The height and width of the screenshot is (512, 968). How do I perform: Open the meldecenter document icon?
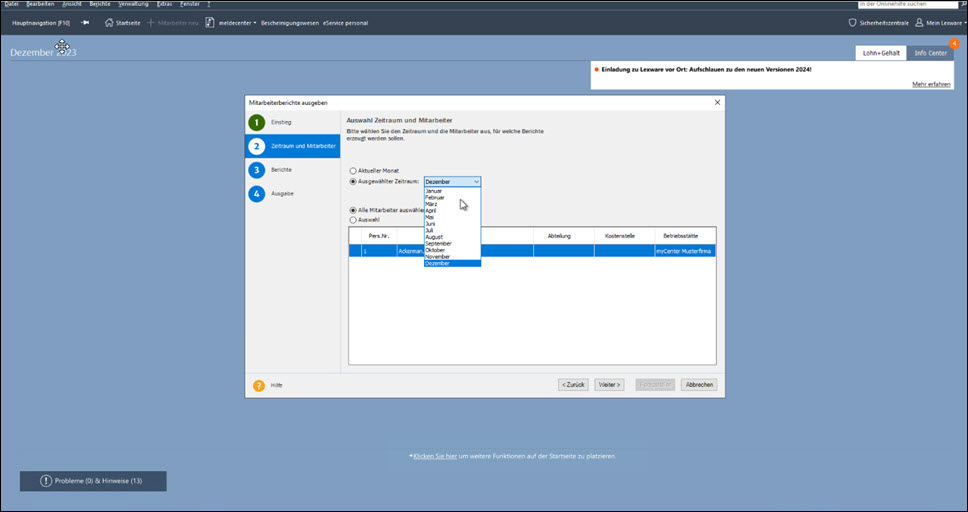pyautogui.click(x=211, y=22)
